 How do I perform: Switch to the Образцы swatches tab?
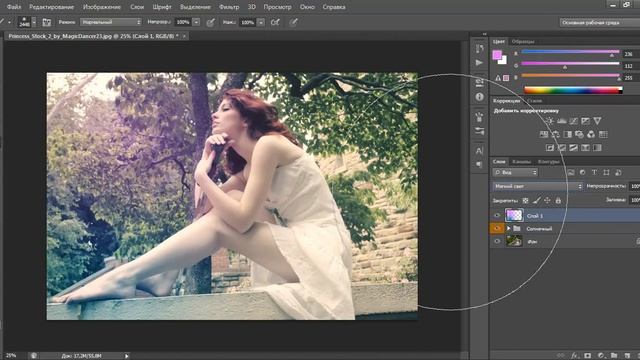coord(523,42)
